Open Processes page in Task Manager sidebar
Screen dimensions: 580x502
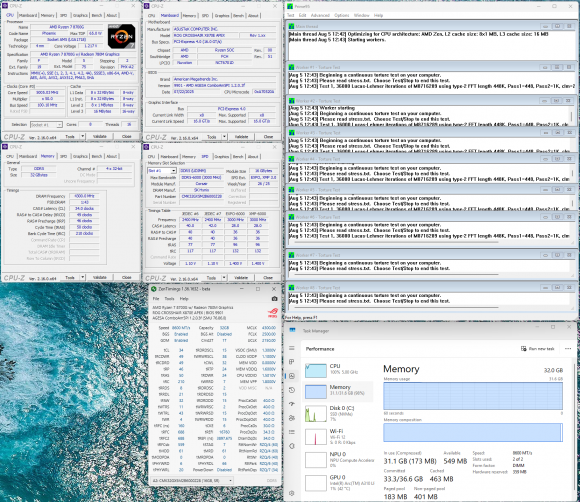coord(291,361)
